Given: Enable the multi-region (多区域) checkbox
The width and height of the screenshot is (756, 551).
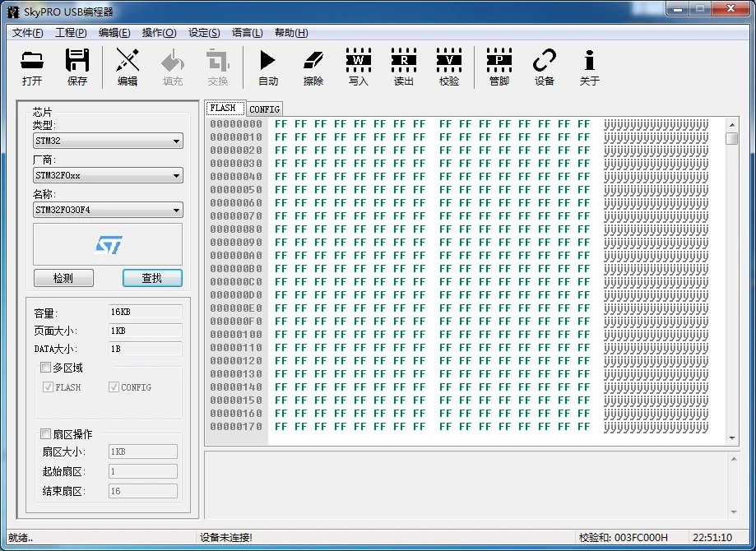Looking at the screenshot, I should pyautogui.click(x=46, y=368).
